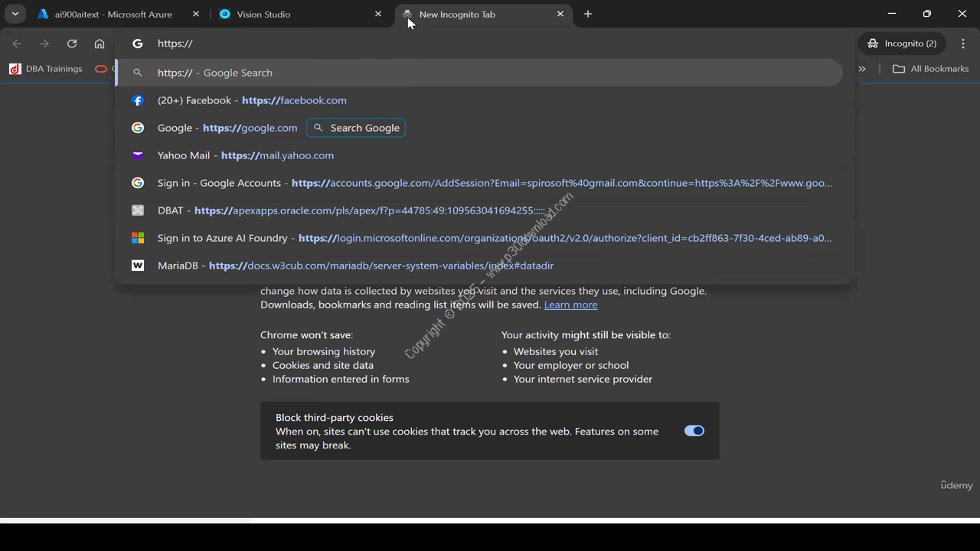This screenshot has width=980, height=551.
Task: Click the address bar containing https://
Action: 485,44
